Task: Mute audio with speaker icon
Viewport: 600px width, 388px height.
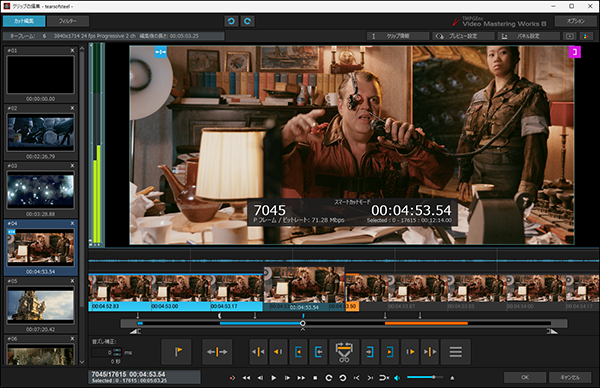Action: [x=397, y=378]
